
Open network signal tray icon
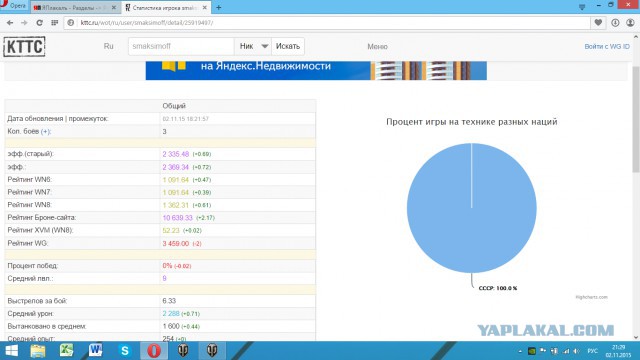tap(566, 351)
